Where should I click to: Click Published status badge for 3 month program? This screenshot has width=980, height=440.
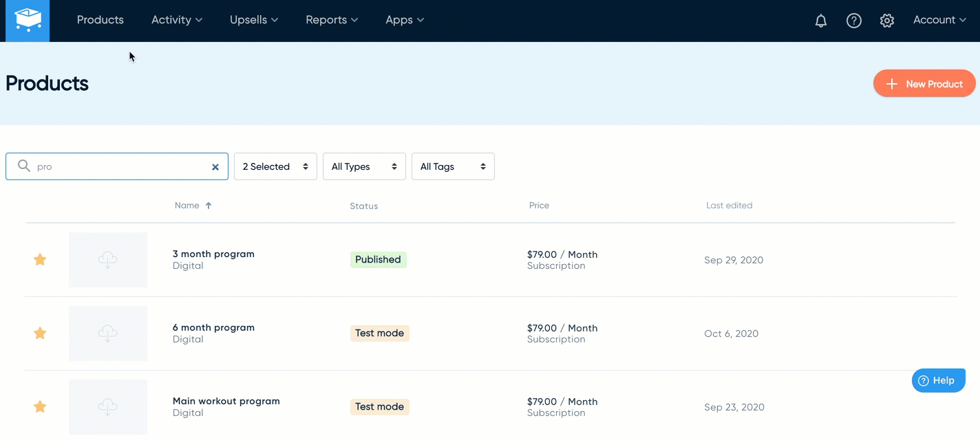(378, 259)
